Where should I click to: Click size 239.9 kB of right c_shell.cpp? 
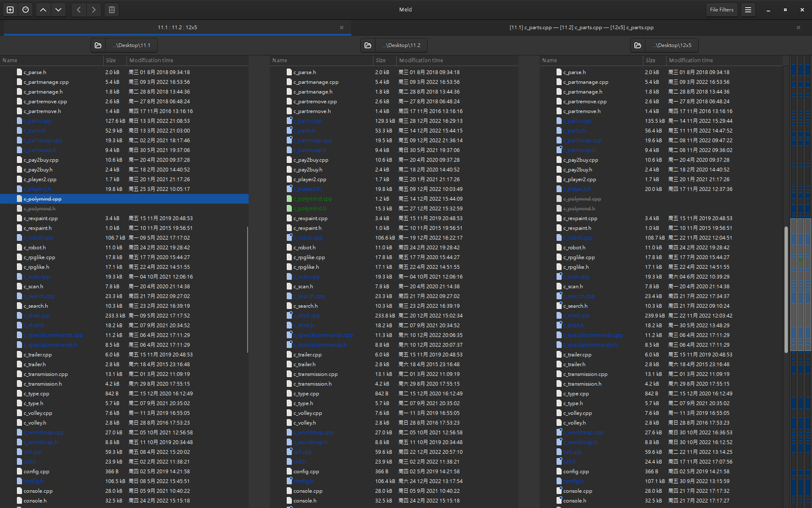655,316
